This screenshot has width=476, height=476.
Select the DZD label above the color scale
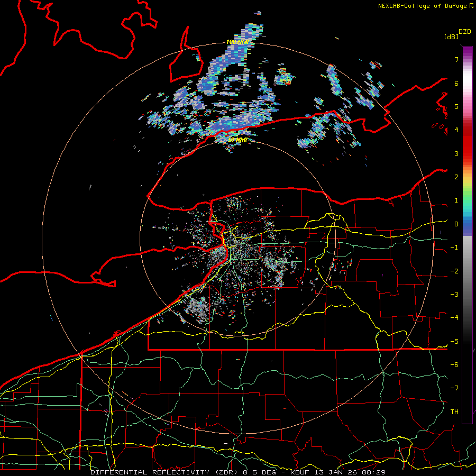465,32
